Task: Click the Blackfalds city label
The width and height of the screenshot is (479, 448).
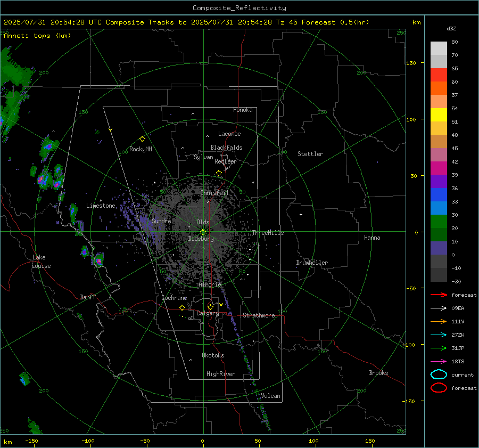Action: click(226, 148)
